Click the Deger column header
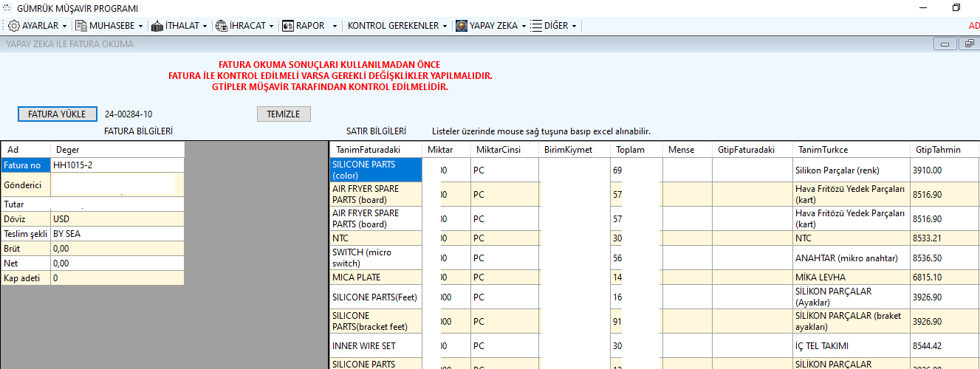The height and width of the screenshot is (369, 980). click(117, 150)
